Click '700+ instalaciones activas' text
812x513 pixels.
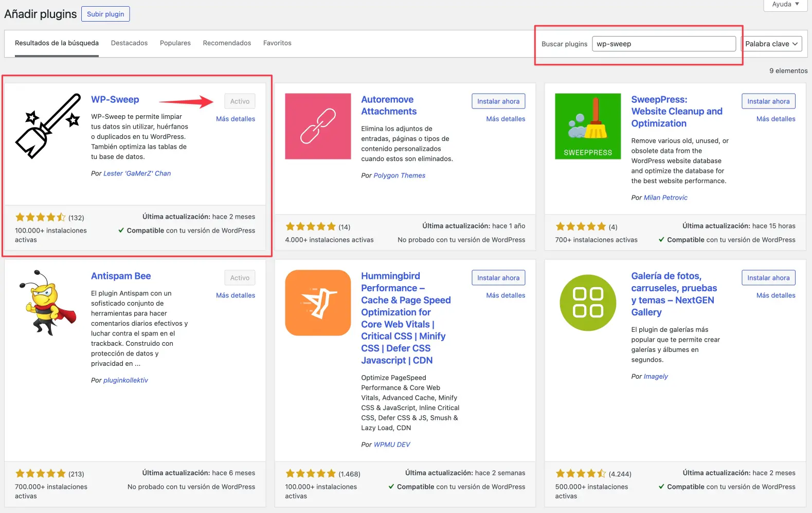596,240
